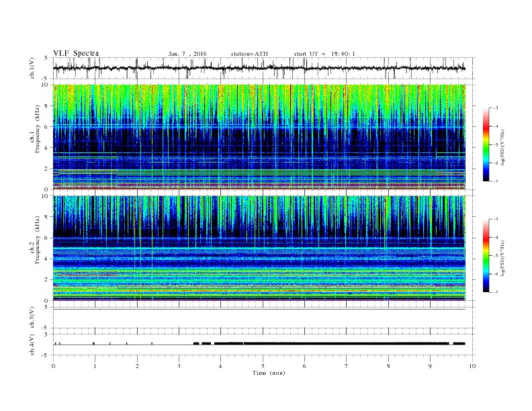Click the -7 value on ch.1 colorbar
Screen dimensions: 532x411
[x=495, y=181]
